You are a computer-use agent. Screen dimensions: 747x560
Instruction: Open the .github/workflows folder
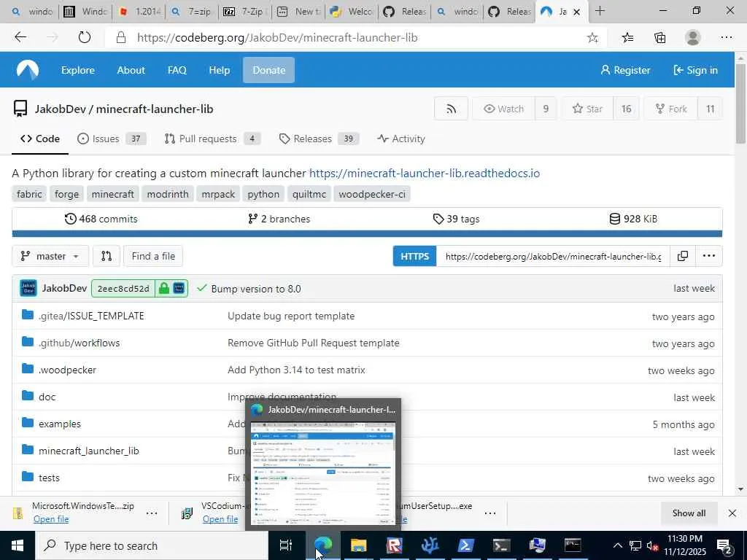79,343
